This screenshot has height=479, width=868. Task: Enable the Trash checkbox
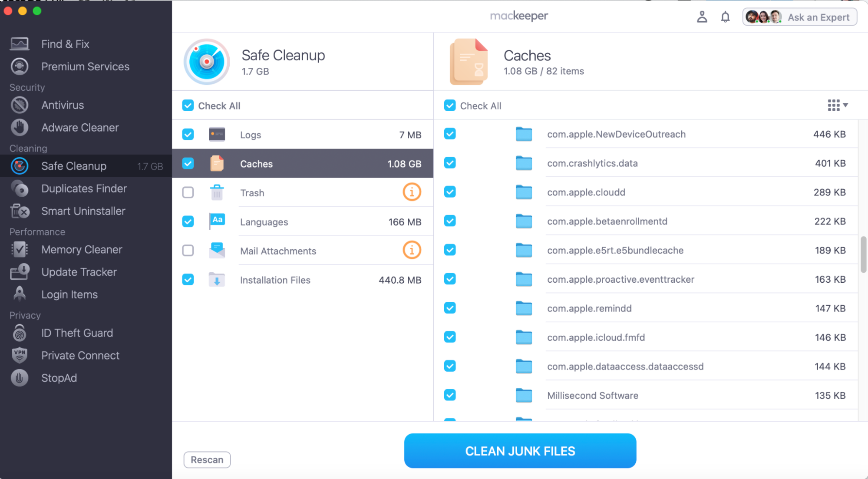(188, 192)
